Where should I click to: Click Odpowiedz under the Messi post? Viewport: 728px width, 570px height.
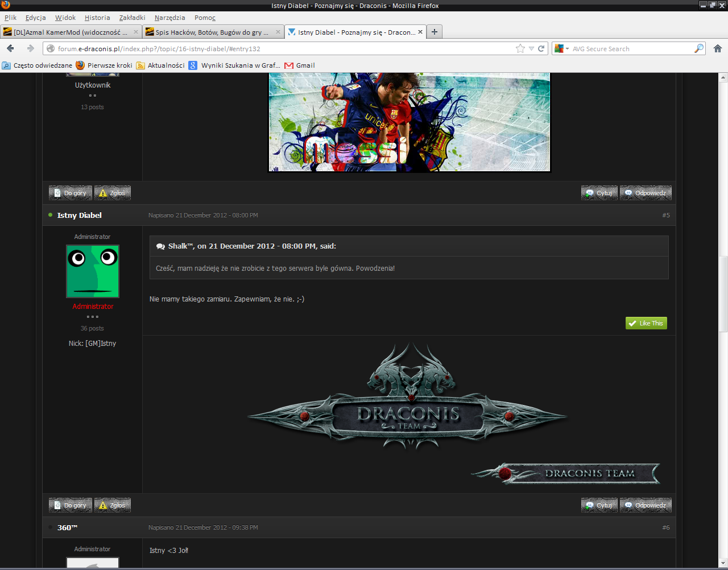point(646,193)
